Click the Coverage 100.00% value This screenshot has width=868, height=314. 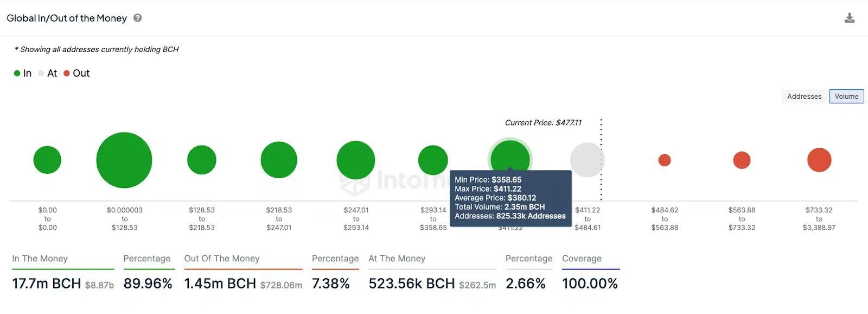(x=590, y=283)
